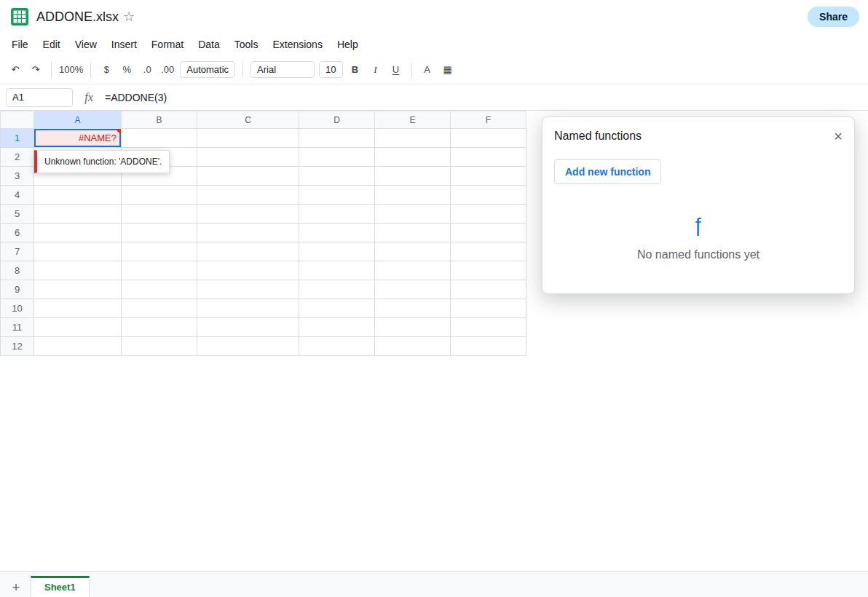This screenshot has width=868, height=597.
Task: Decrease decimal places (.0)
Action: (x=147, y=70)
